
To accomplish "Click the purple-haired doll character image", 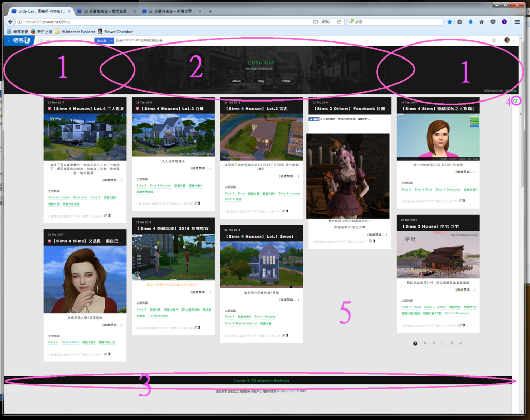I will pyautogui.click(x=348, y=176).
